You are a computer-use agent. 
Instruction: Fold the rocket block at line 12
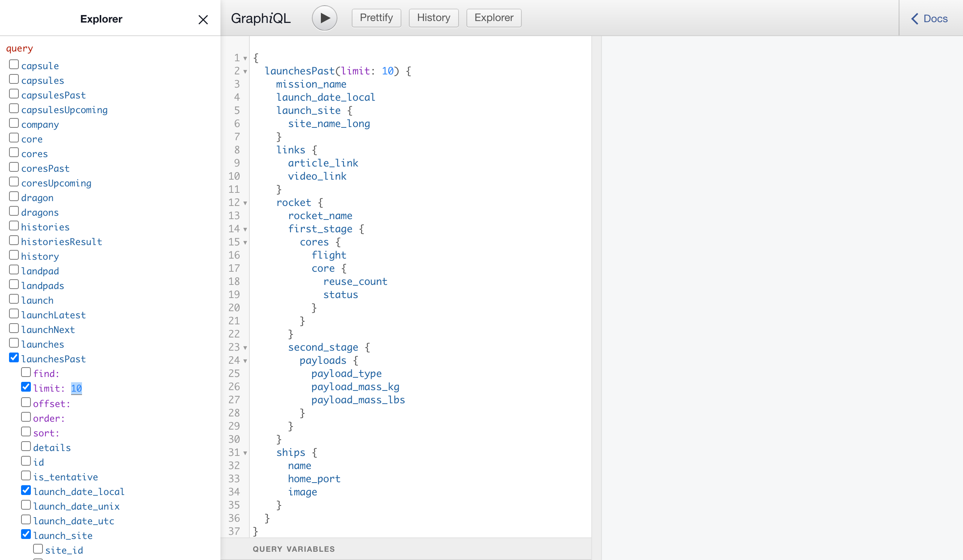pyautogui.click(x=245, y=203)
